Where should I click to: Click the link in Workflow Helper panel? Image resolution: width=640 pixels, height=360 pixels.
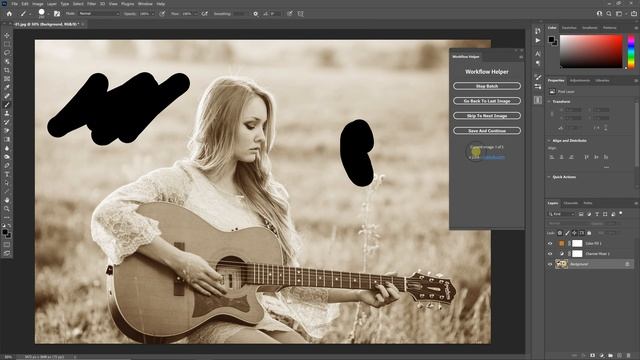pyautogui.click(x=493, y=157)
